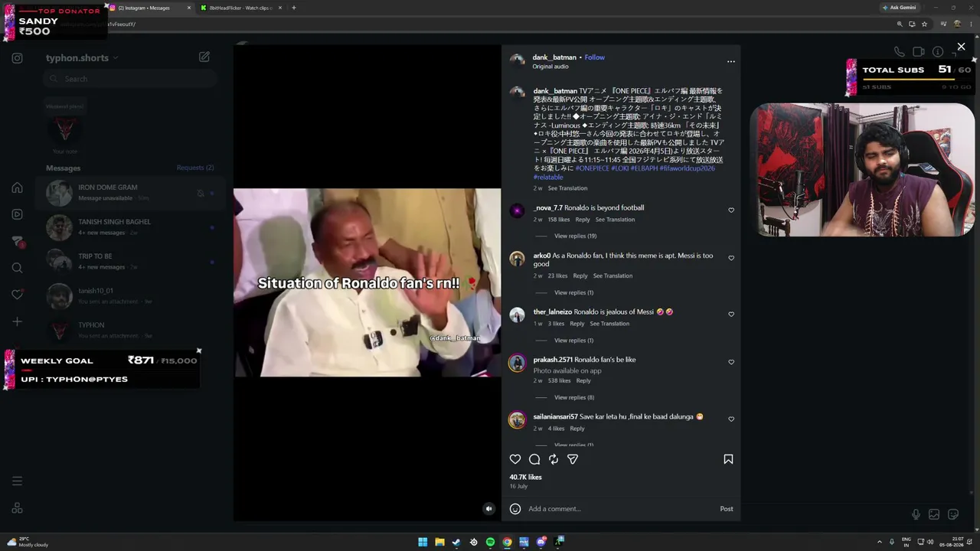The width and height of the screenshot is (980, 551).
Task: Save the post with the bookmark icon
Action: click(x=728, y=459)
